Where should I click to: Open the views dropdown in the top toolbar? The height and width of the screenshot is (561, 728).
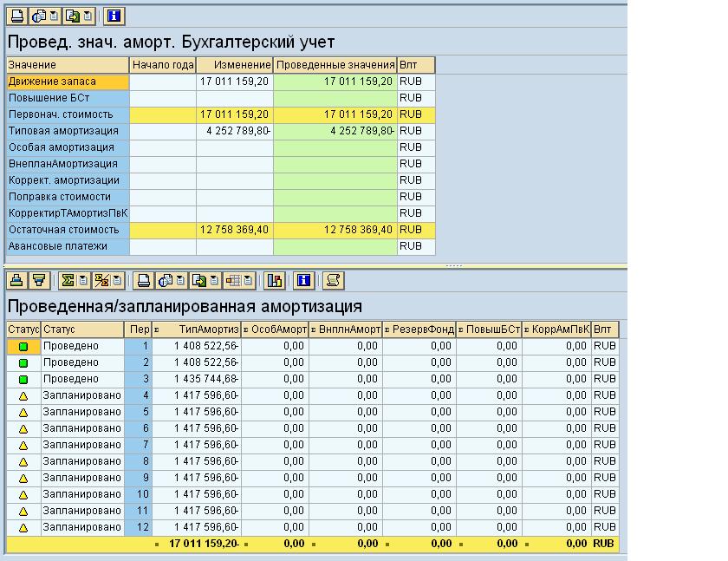click(54, 16)
